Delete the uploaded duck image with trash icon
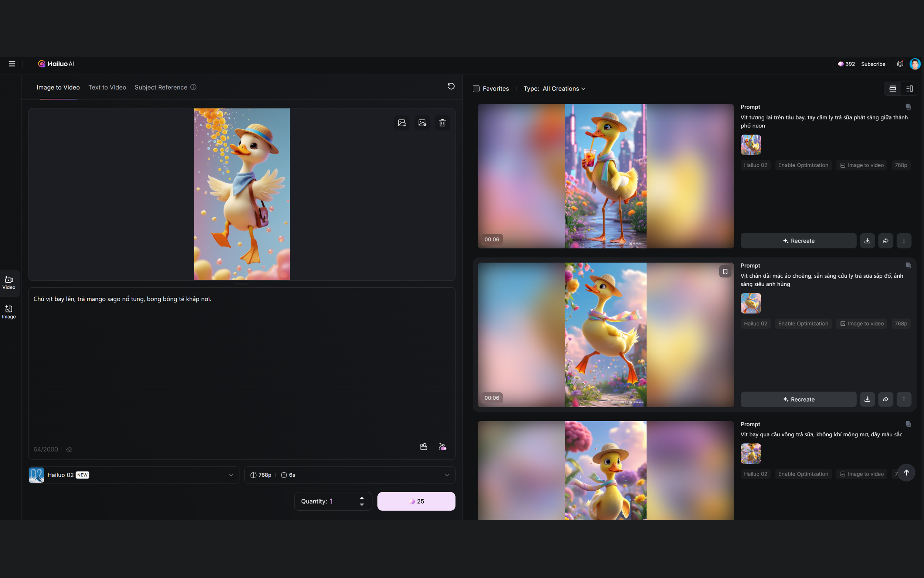924x578 pixels. (x=442, y=123)
